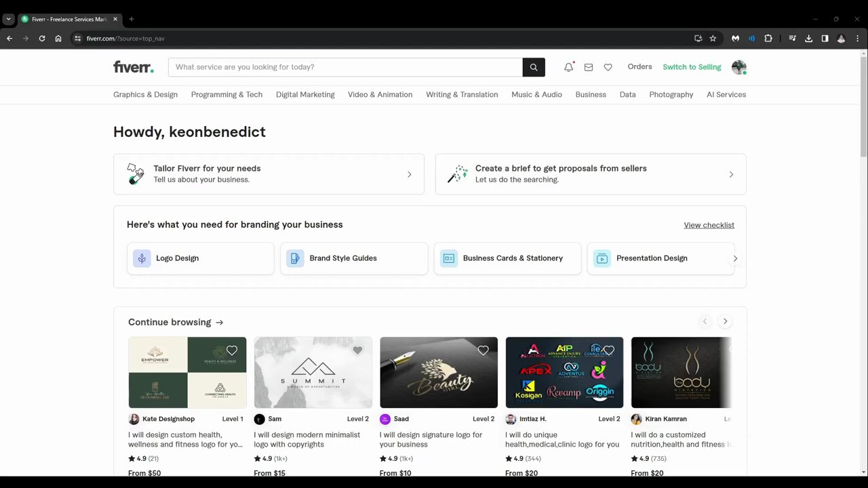Click the browser home icon
The width and height of the screenshot is (868, 488).
tap(58, 39)
